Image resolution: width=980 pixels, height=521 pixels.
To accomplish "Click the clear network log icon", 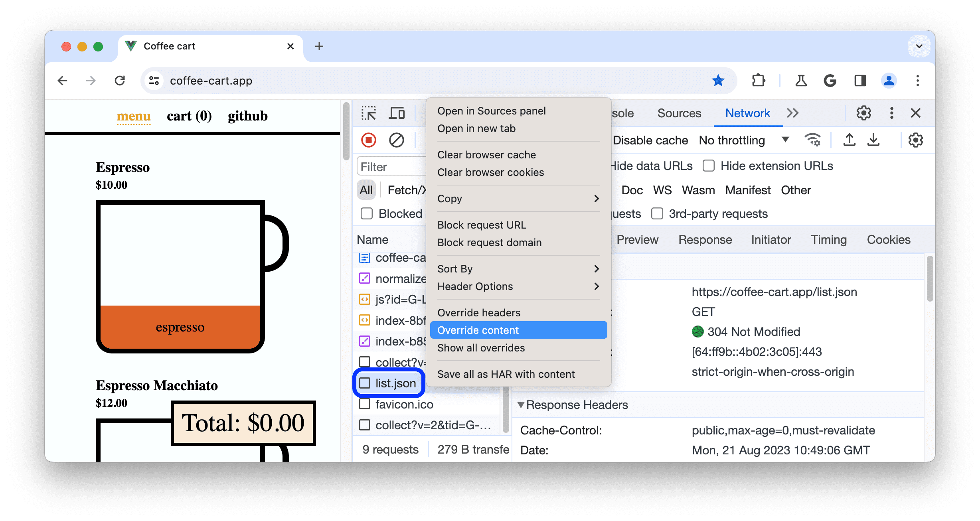I will click(396, 140).
